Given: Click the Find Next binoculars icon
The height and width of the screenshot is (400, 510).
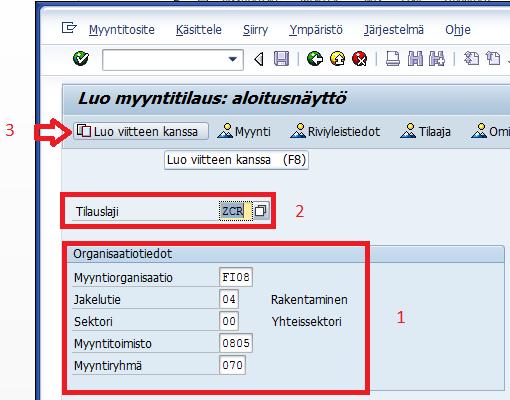Looking at the screenshot, I should tap(437, 59).
